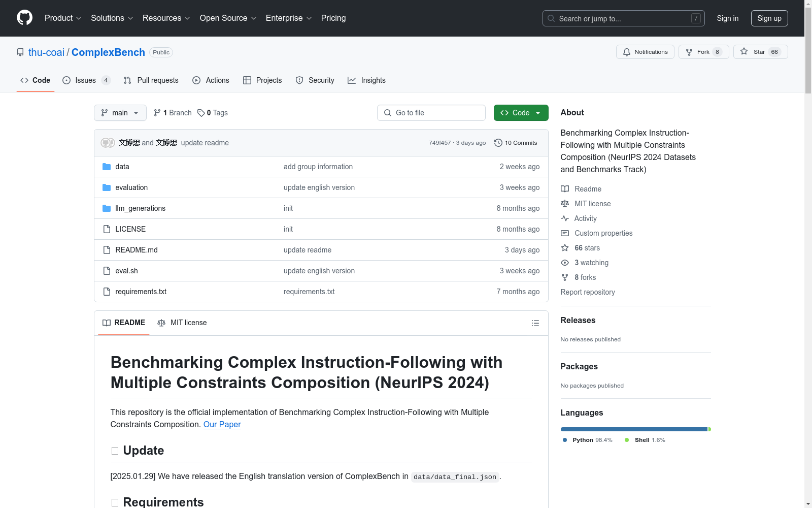The height and width of the screenshot is (508, 812).
Task: Click the Sign up button
Action: (769, 18)
